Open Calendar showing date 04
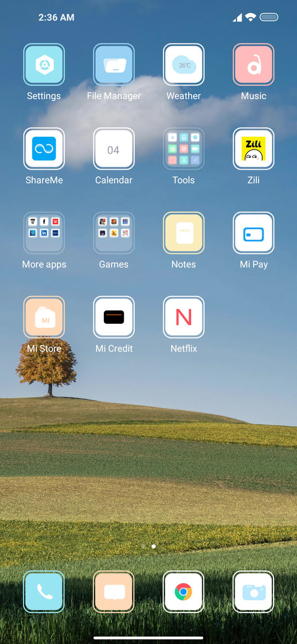The width and height of the screenshot is (297, 644). (x=114, y=149)
